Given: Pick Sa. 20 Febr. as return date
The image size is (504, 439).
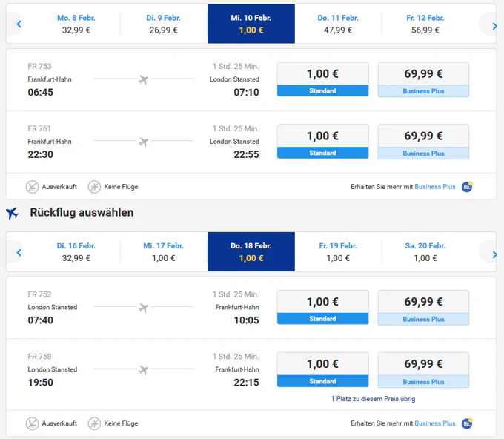Looking at the screenshot, I should click(x=425, y=252).
